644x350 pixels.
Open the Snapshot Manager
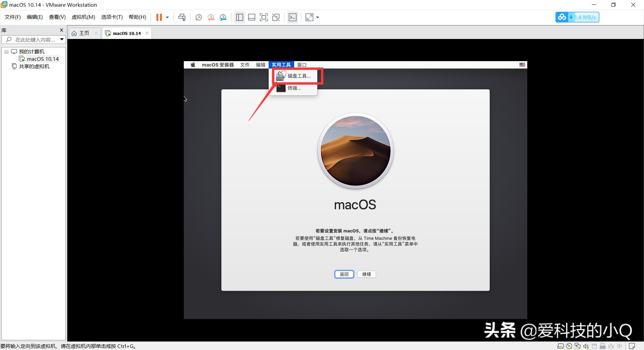click(223, 17)
